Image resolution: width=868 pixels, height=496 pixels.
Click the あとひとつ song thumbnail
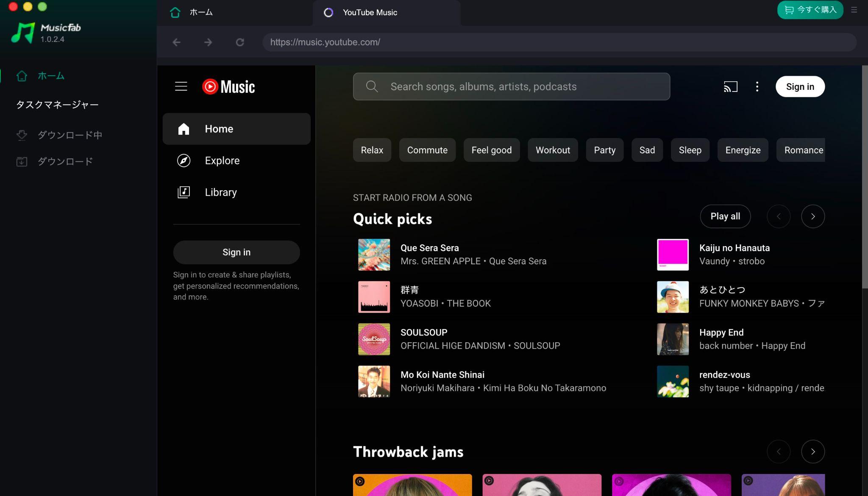[x=673, y=297]
